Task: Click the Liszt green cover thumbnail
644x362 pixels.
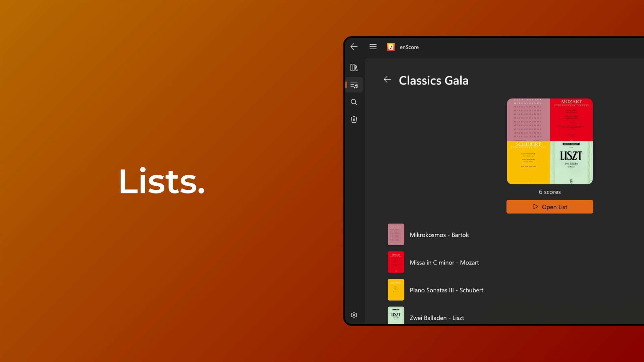Action: coord(396,315)
